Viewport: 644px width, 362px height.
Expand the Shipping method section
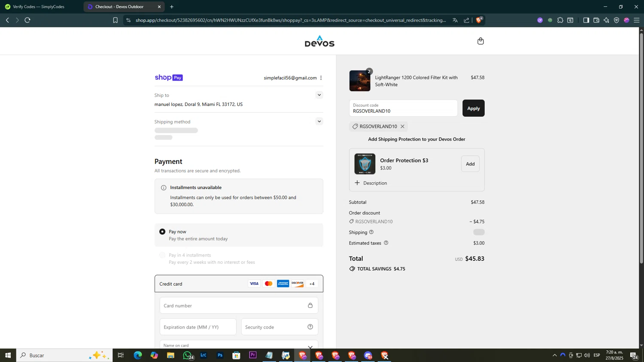319,121
